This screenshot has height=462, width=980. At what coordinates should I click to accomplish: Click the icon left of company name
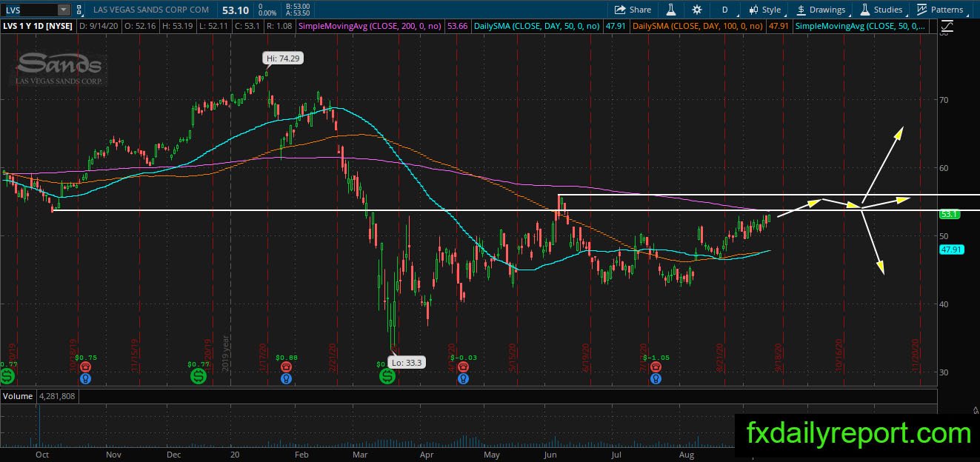click(80, 10)
